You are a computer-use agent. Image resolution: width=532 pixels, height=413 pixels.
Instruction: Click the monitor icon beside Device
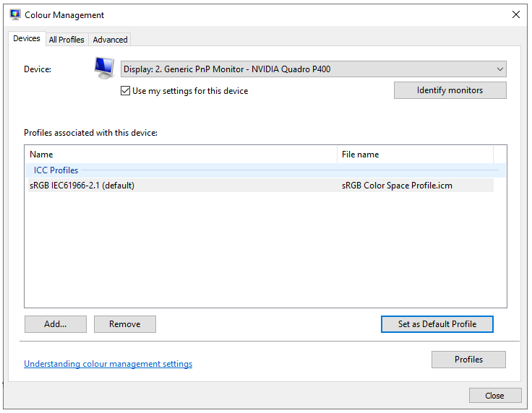click(x=104, y=68)
